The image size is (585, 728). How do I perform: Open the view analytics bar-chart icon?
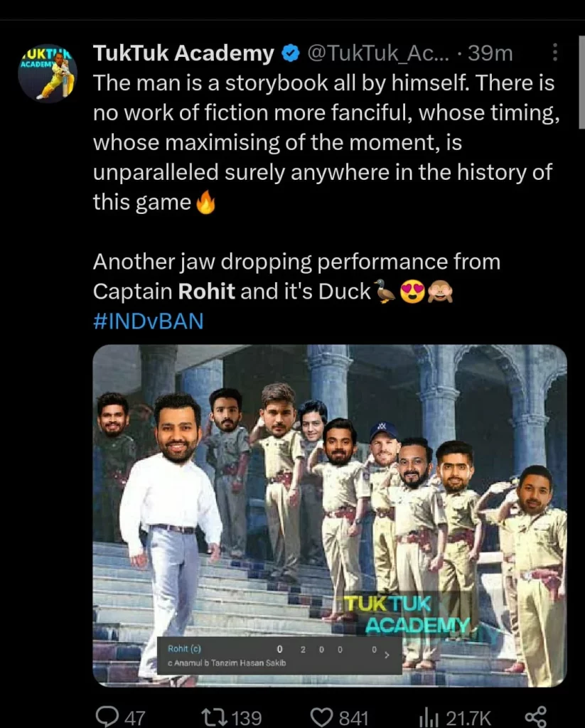click(x=429, y=718)
